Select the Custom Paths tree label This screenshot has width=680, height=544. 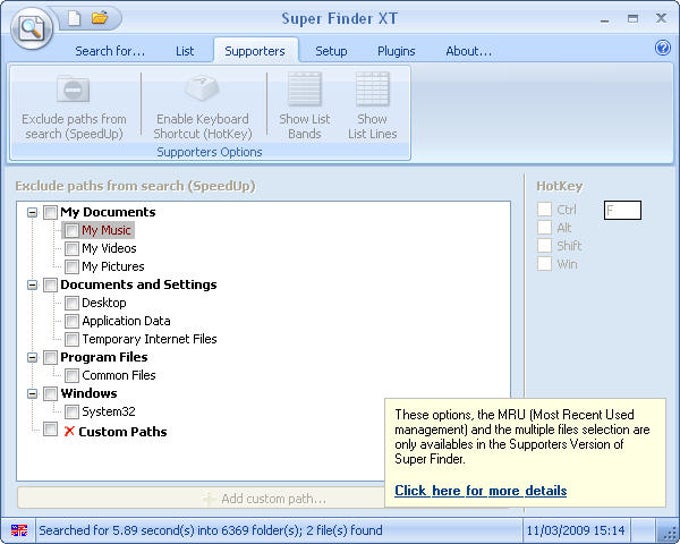click(x=123, y=432)
